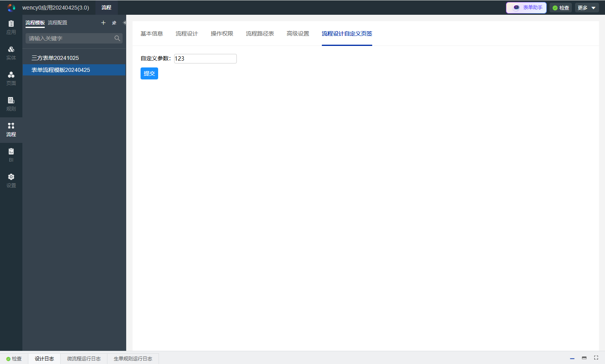605x364 pixels.
Task: Restore the bottom log panel size
Action: pyautogui.click(x=584, y=358)
